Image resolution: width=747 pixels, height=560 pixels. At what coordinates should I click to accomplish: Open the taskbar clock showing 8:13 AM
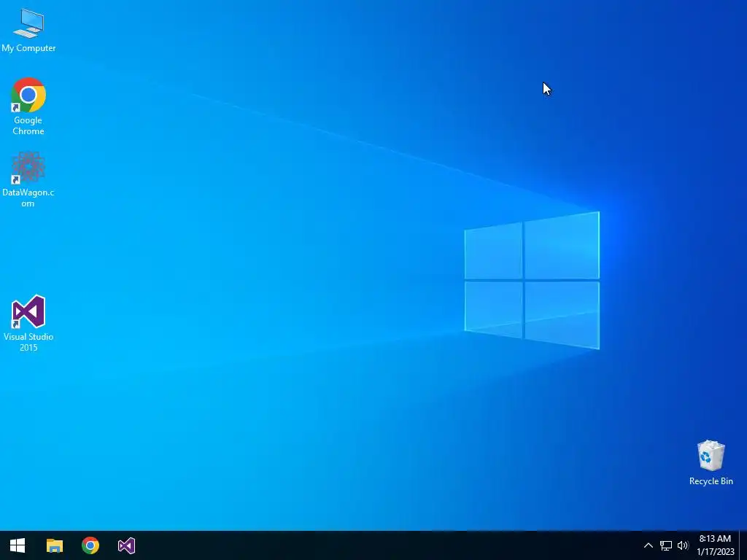[715, 545]
